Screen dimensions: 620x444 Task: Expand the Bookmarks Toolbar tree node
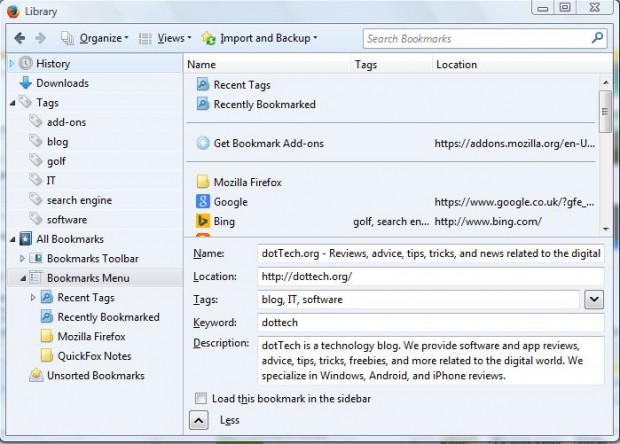click(x=22, y=258)
